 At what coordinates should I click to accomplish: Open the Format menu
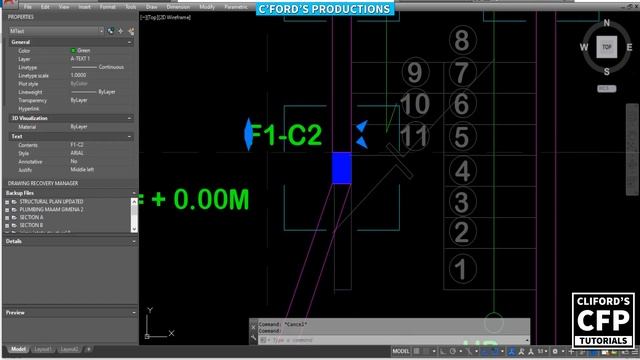(x=108, y=7)
